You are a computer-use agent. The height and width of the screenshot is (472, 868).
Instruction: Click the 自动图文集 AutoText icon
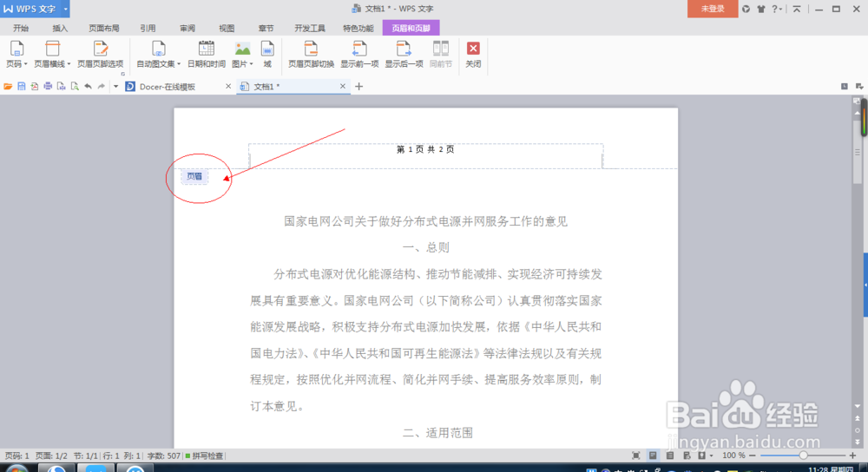(158, 49)
